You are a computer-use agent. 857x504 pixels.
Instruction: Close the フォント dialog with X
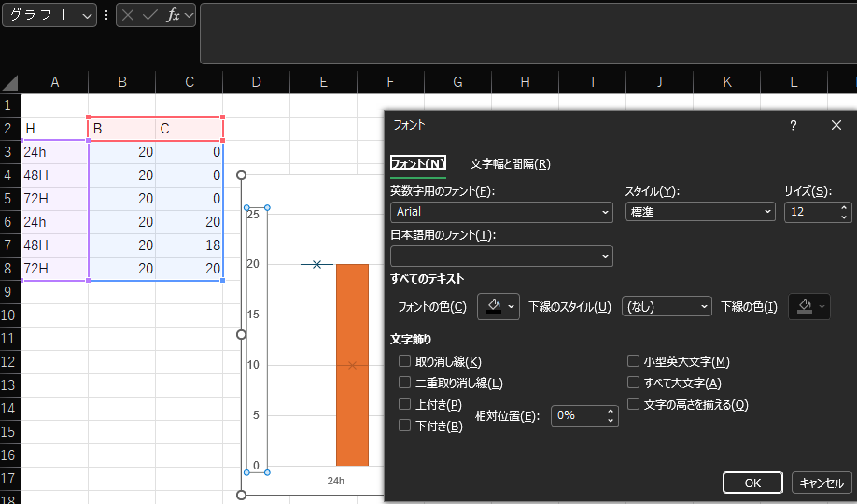(x=836, y=125)
